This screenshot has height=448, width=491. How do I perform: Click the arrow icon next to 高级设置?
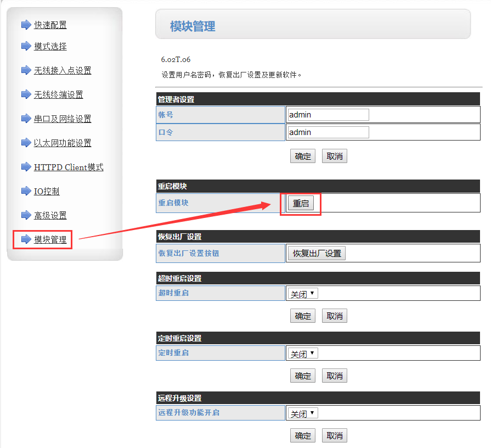tap(26, 215)
